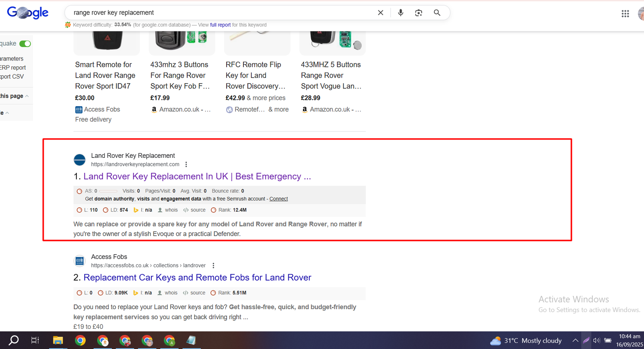Open the Google apps grid

point(625,14)
